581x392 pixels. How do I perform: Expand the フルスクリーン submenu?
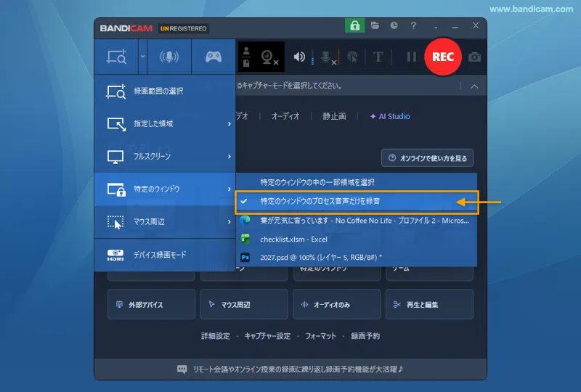(165, 156)
